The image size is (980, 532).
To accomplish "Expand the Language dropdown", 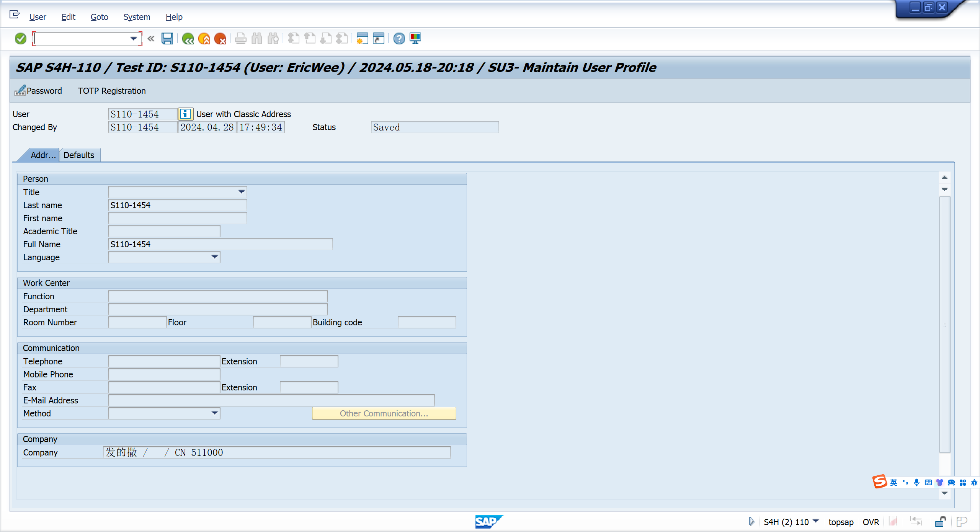I will coord(215,257).
